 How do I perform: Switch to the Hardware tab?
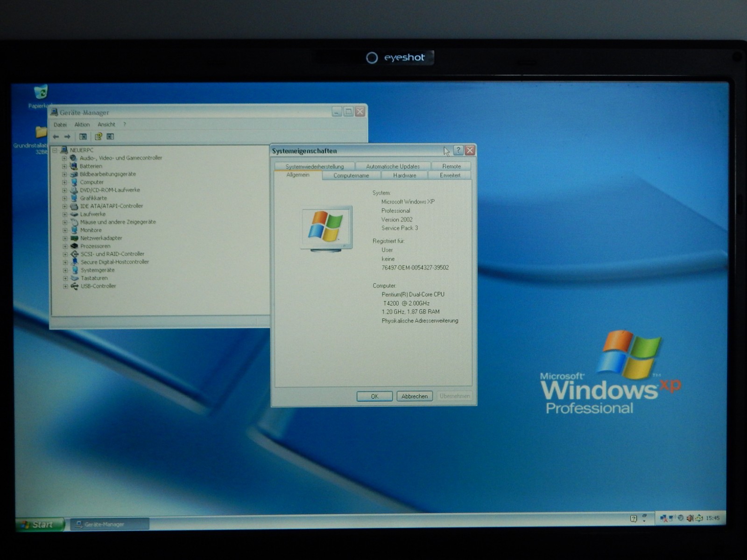(x=404, y=175)
